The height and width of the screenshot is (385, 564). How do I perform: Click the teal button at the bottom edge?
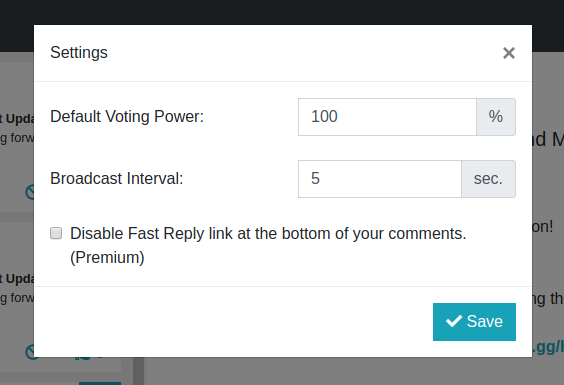coord(100,384)
